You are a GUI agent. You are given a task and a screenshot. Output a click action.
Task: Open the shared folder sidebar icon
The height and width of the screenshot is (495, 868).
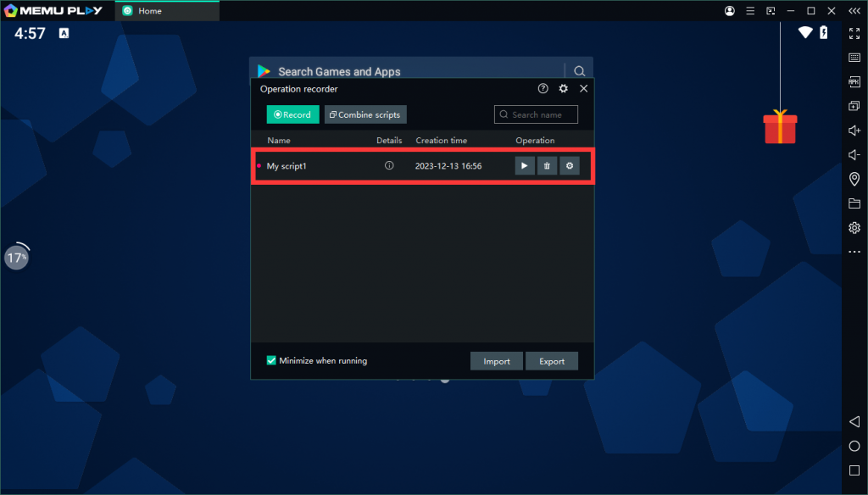coord(854,203)
